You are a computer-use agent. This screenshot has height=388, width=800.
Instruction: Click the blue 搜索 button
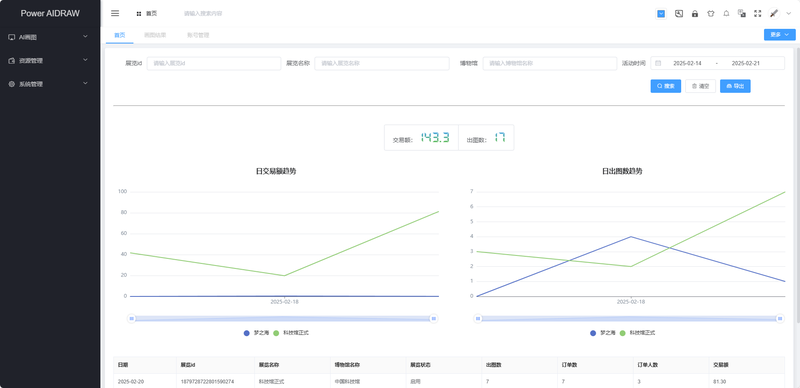click(666, 86)
